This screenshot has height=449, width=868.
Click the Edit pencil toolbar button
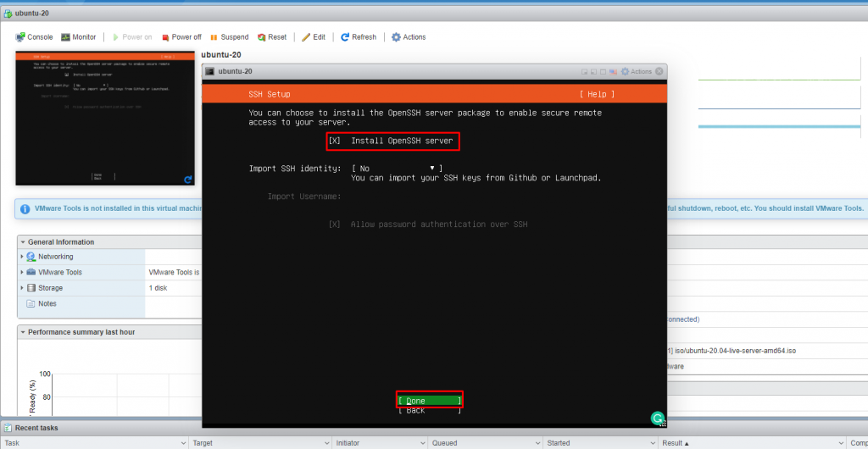point(314,37)
